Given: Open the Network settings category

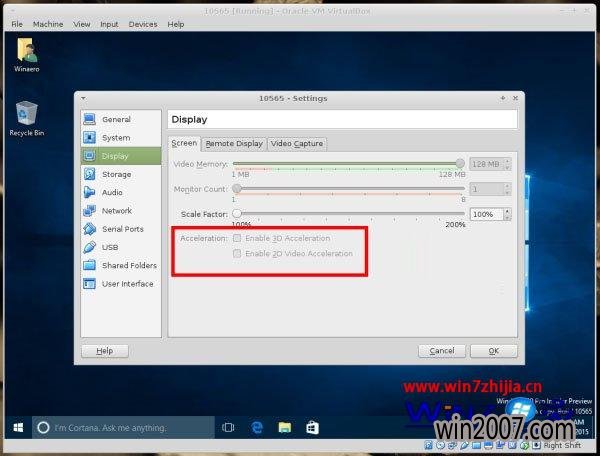Looking at the screenshot, I should [x=121, y=211].
